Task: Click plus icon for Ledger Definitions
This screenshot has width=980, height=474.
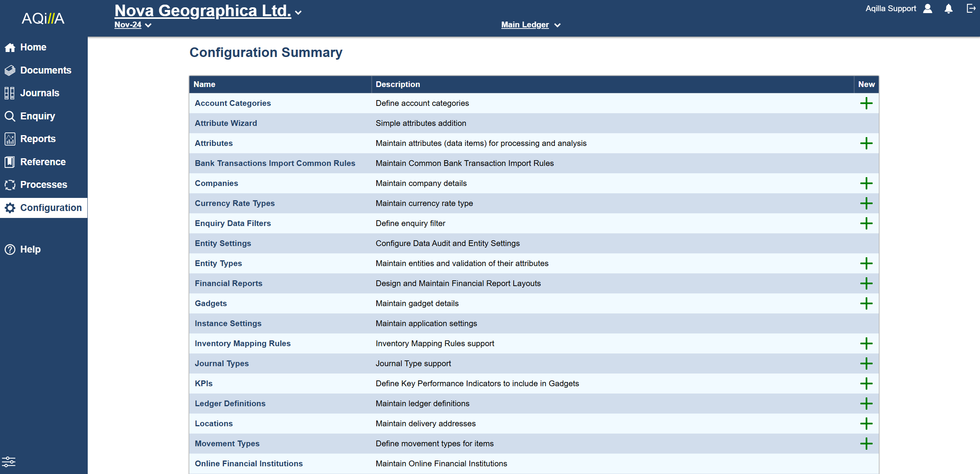Action: coord(866,404)
